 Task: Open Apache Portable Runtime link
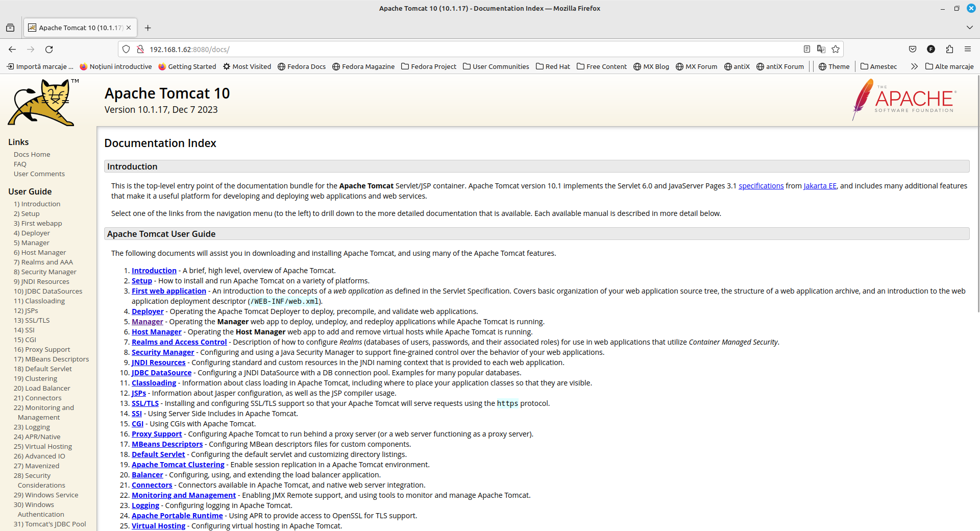pos(177,516)
